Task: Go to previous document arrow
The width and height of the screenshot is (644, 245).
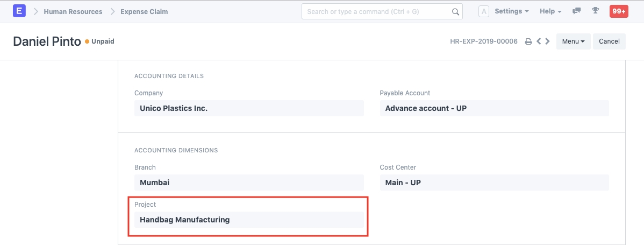Action: (x=539, y=41)
